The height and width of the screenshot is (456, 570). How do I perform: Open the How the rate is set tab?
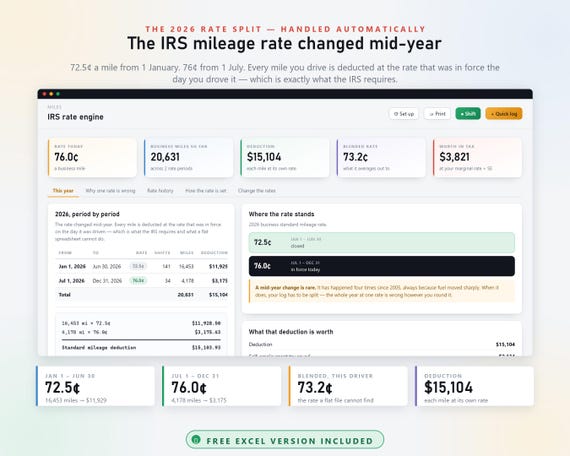coord(206,191)
